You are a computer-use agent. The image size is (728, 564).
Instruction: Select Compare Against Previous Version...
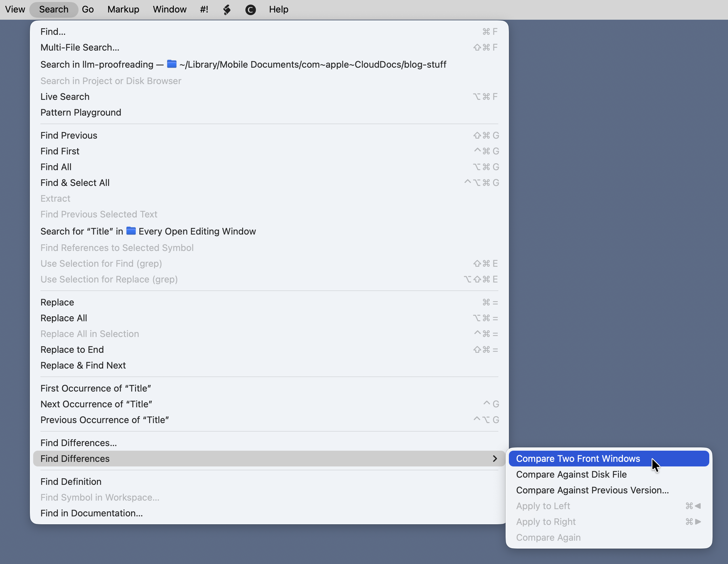click(592, 490)
